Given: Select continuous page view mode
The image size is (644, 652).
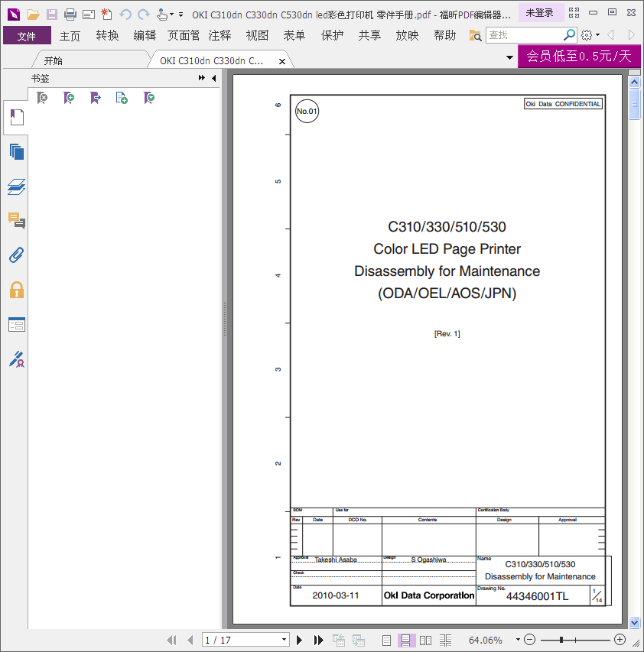Looking at the screenshot, I should [405, 641].
